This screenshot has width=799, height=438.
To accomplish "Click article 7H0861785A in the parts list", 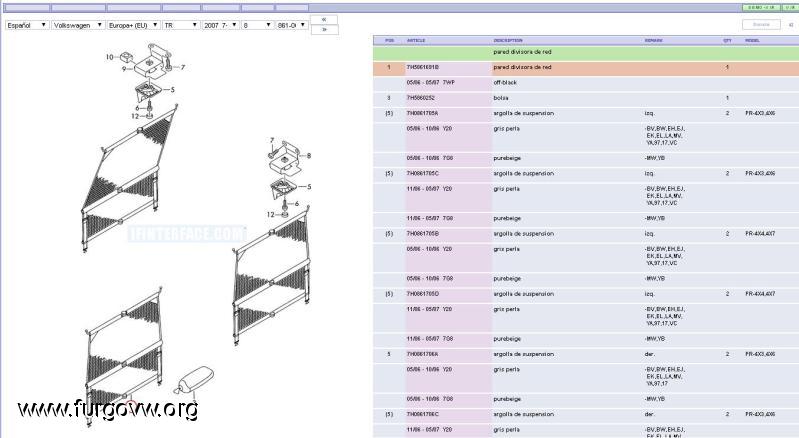I will pos(423,113).
